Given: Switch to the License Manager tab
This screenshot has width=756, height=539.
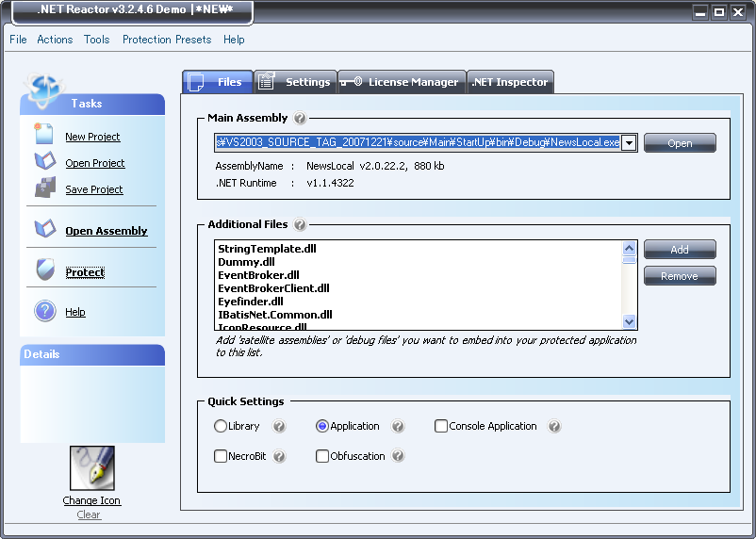Looking at the screenshot, I should (403, 82).
